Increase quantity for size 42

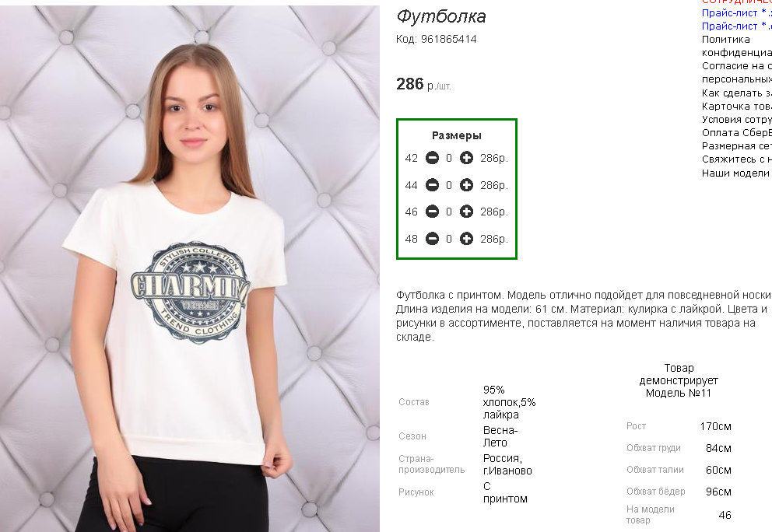tap(466, 158)
